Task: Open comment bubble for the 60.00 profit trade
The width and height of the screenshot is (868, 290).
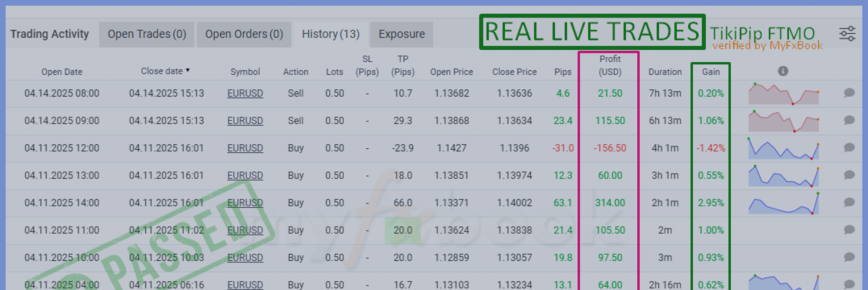Action: 849,175
